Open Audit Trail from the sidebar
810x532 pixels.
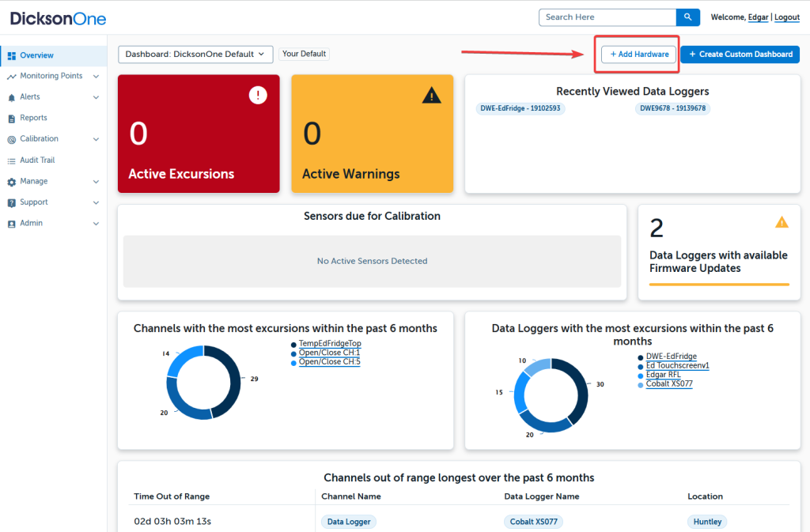37,160
